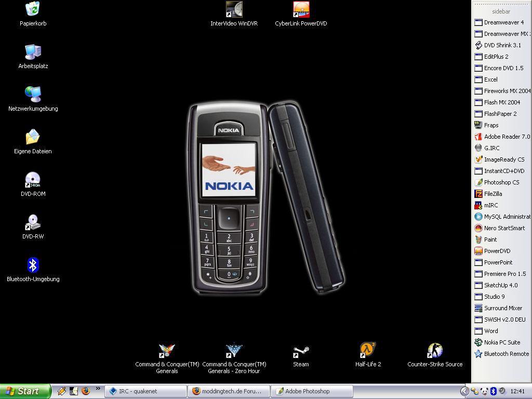Launch FileZilla from the sidebar list

point(493,194)
